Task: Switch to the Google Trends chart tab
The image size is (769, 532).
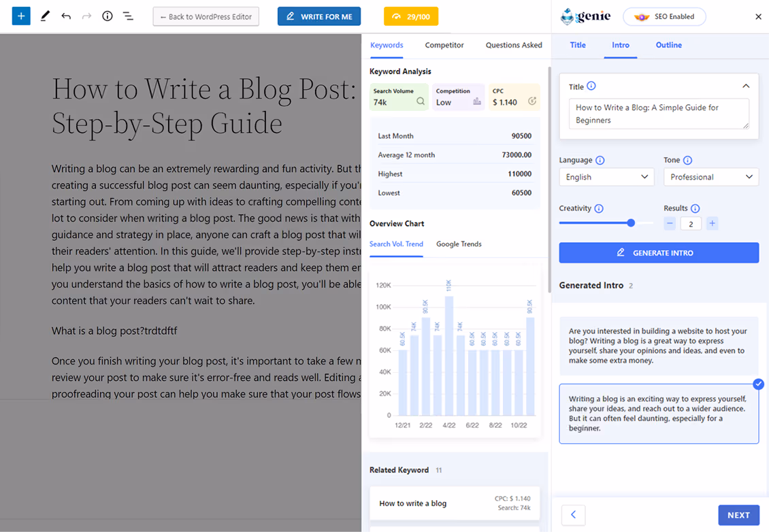Action: coord(459,244)
